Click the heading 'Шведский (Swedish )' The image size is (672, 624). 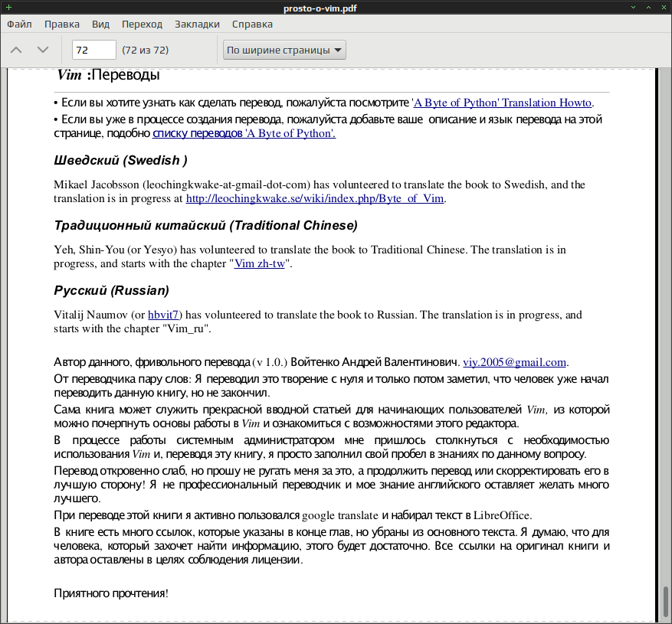point(121,161)
